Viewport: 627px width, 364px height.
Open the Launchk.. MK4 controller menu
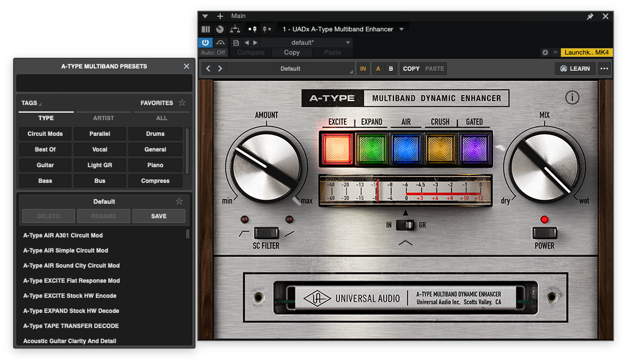(x=586, y=52)
